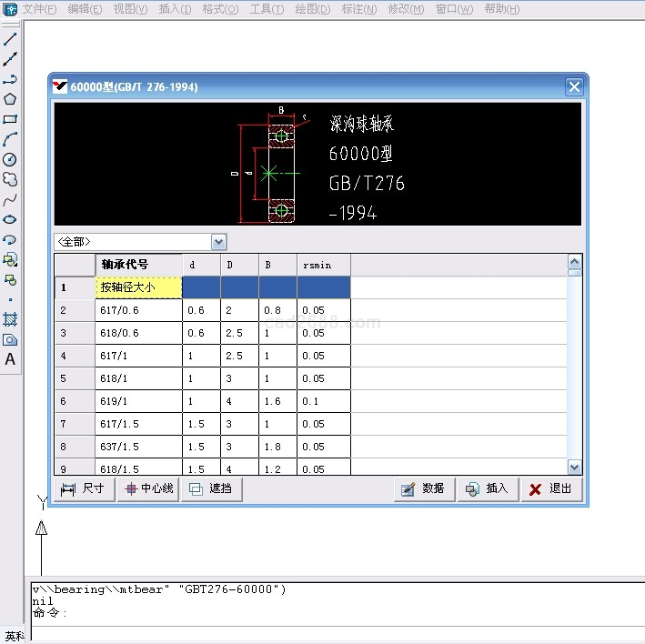Open the <全部> filter dropdown
The width and height of the screenshot is (645, 644).
pos(218,242)
